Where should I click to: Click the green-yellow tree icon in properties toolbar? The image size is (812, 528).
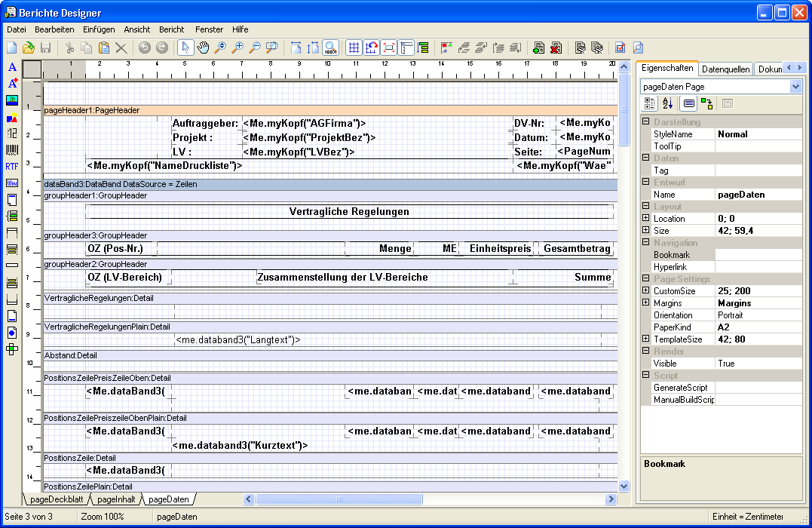pos(707,103)
